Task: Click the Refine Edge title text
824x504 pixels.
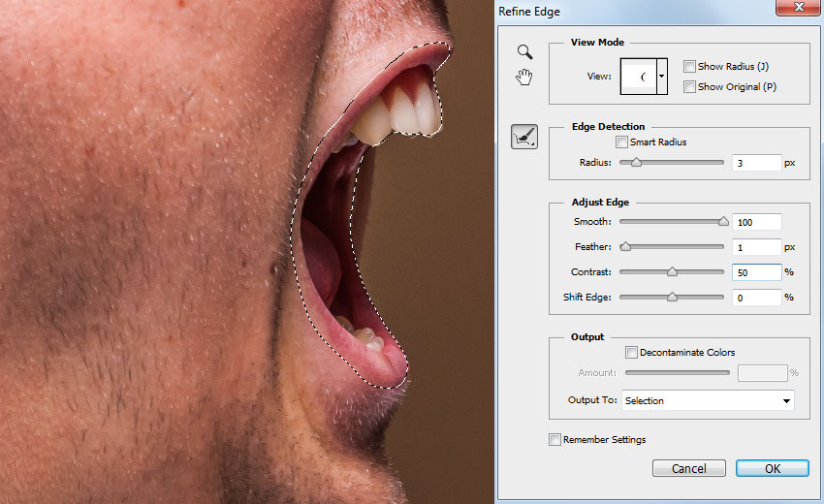Action: (x=529, y=12)
